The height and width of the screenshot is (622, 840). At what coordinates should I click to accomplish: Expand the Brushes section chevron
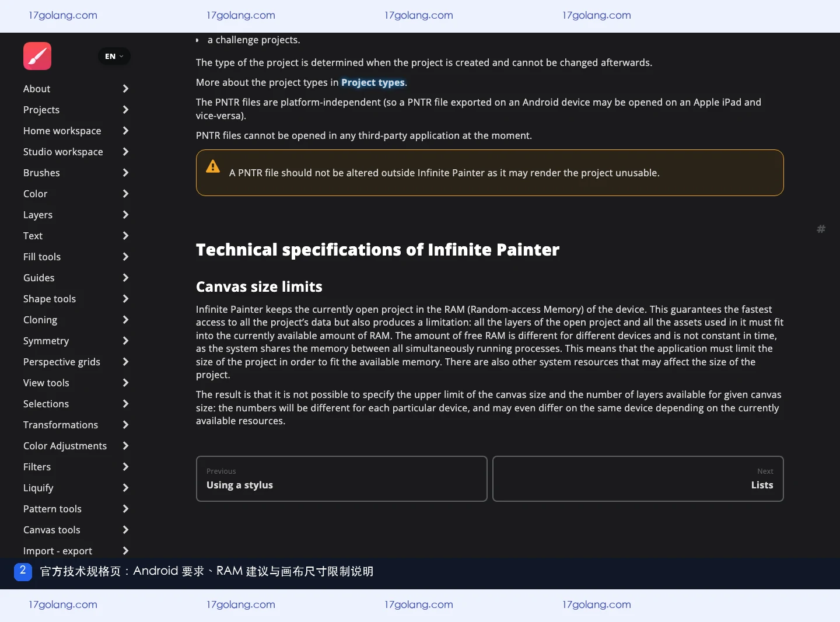pos(125,173)
